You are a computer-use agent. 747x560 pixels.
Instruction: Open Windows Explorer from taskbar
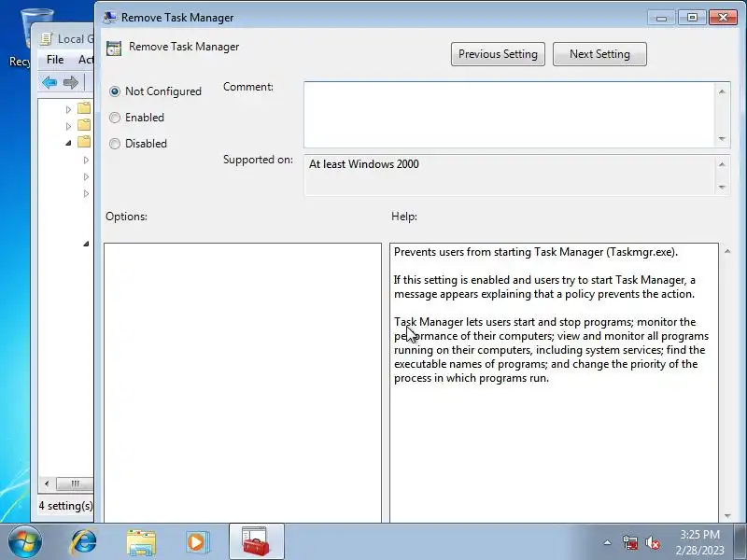(x=141, y=542)
